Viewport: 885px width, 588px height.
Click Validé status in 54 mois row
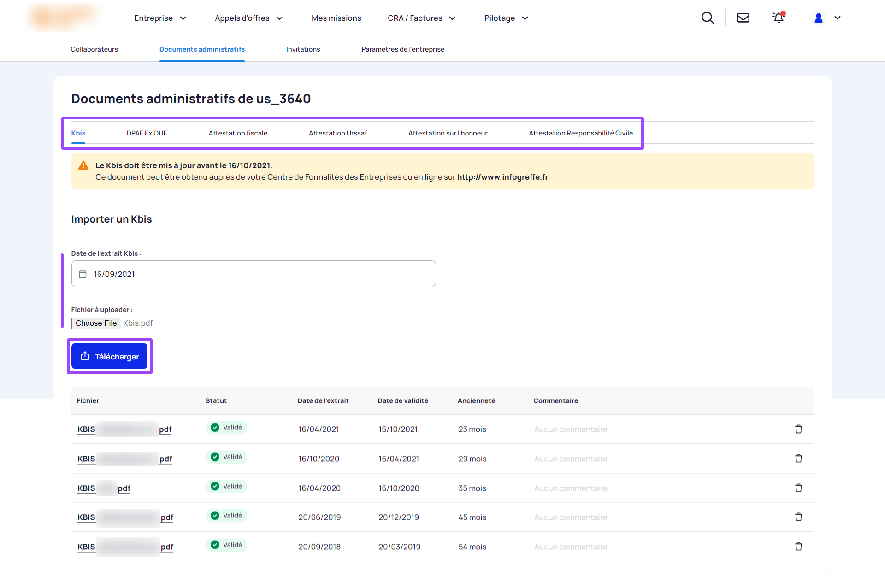[226, 545]
